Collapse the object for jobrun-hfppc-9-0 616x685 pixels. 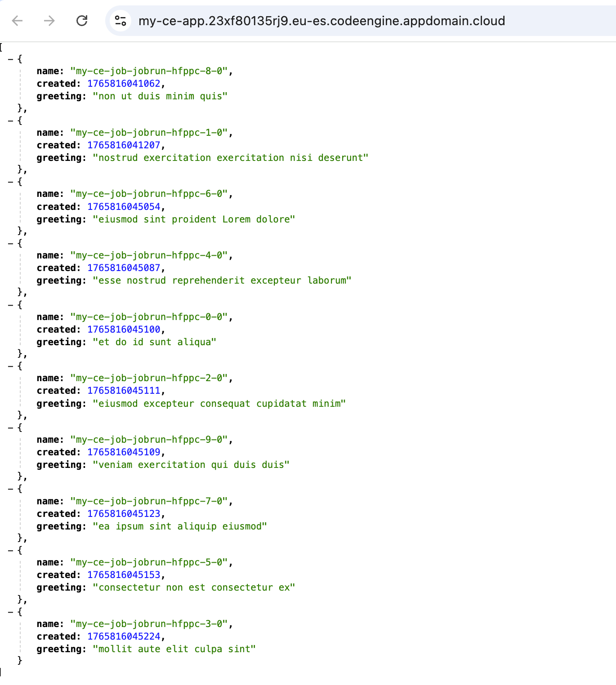pos(10,427)
